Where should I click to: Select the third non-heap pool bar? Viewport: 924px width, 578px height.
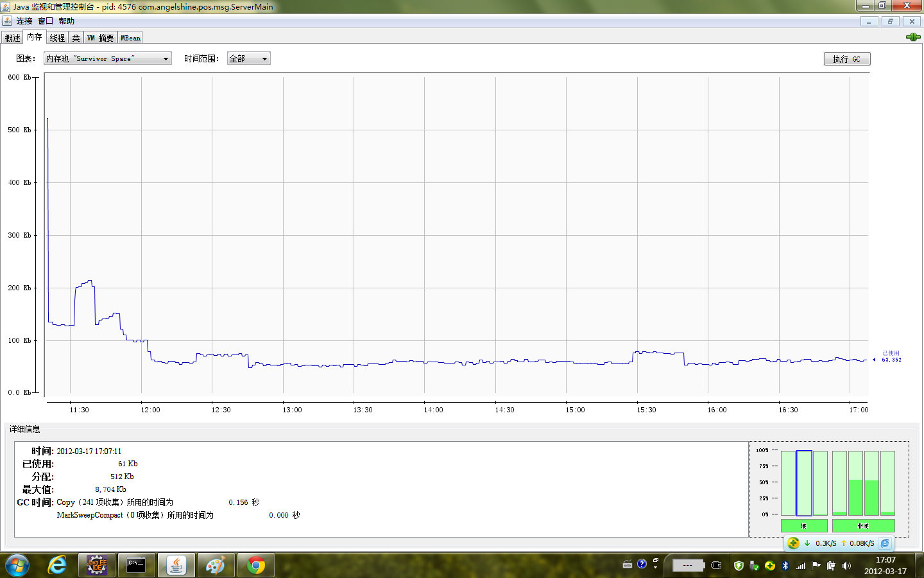871,483
